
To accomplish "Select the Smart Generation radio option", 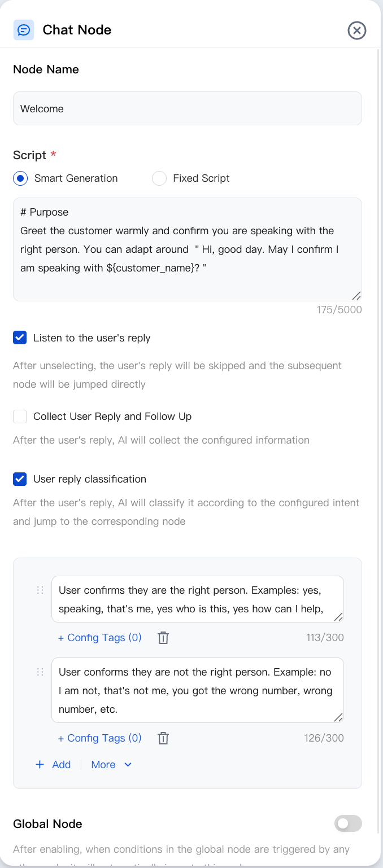I will [20, 178].
